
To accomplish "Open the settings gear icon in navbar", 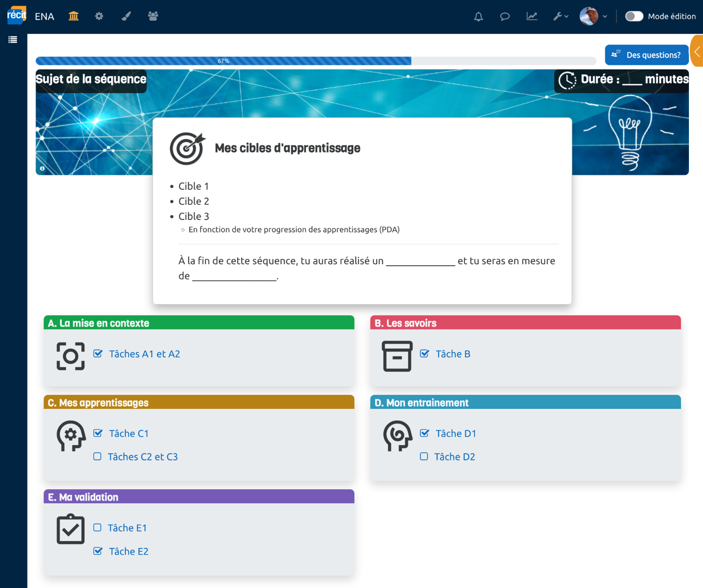I will pyautogui.click(x=99, y=16).
